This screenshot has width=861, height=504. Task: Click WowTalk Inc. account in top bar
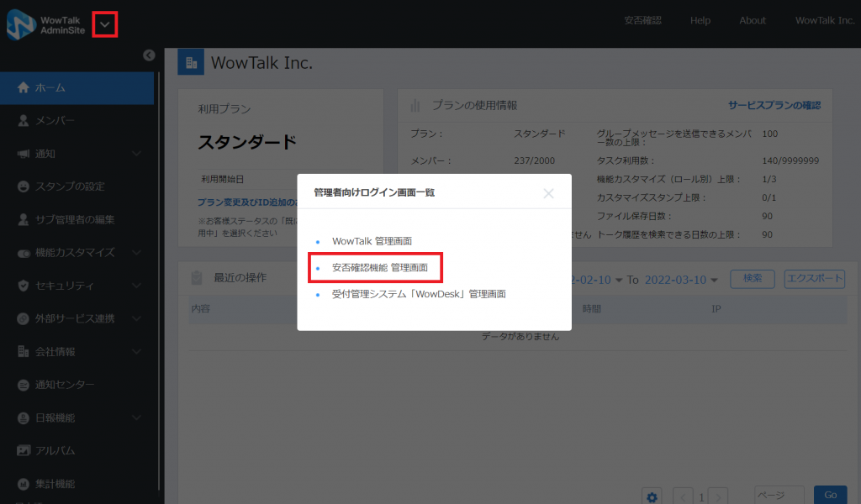tap(825, 20)
